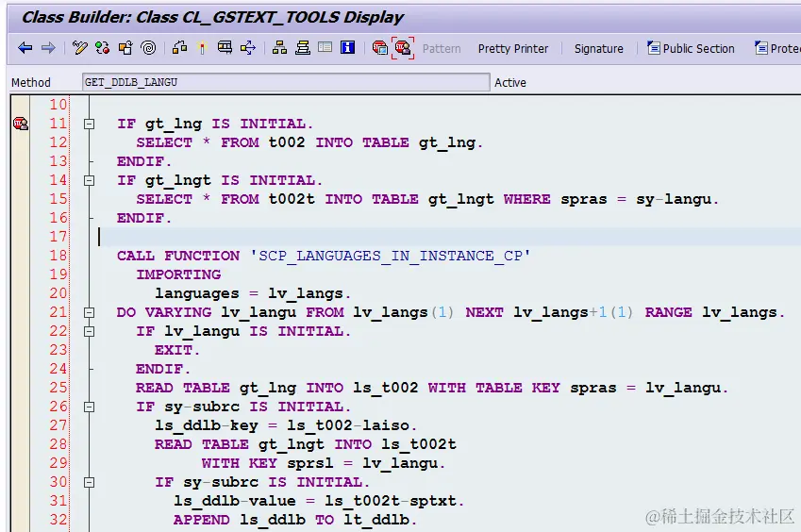This screenshot has height=532, width=801.
Task: Collapse the IF block at line 30
Action: [90, 482]
